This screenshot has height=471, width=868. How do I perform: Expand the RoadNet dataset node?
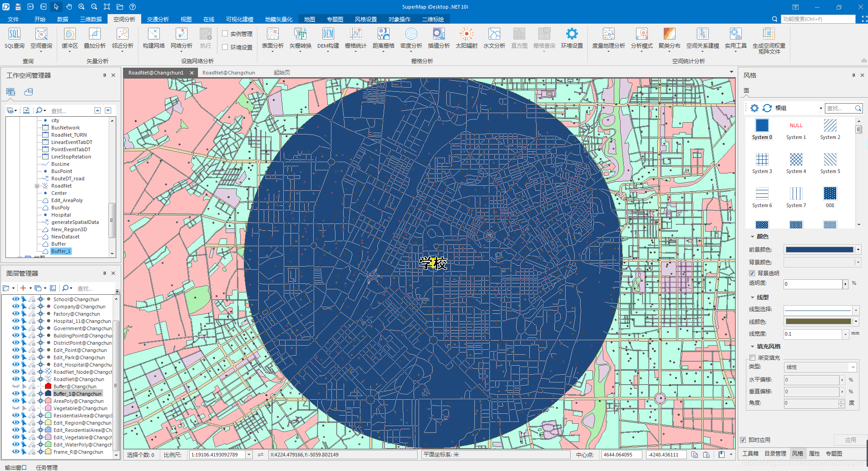37,186
